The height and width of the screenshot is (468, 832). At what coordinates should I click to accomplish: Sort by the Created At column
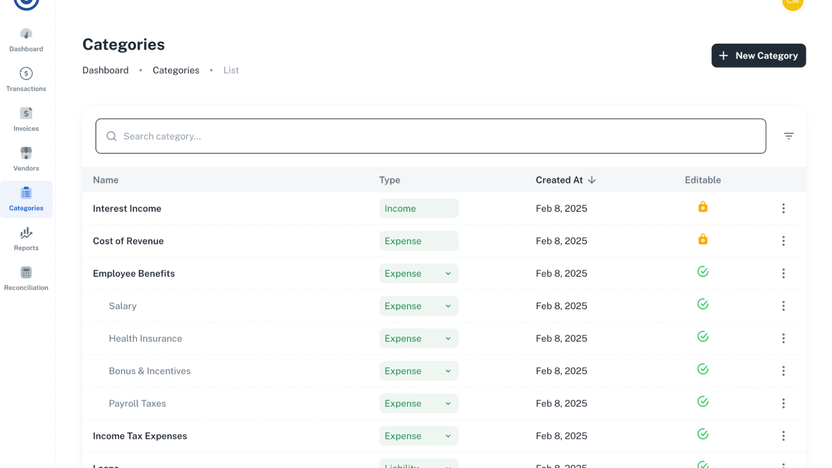pyautogui.click(x=565, y=180)
